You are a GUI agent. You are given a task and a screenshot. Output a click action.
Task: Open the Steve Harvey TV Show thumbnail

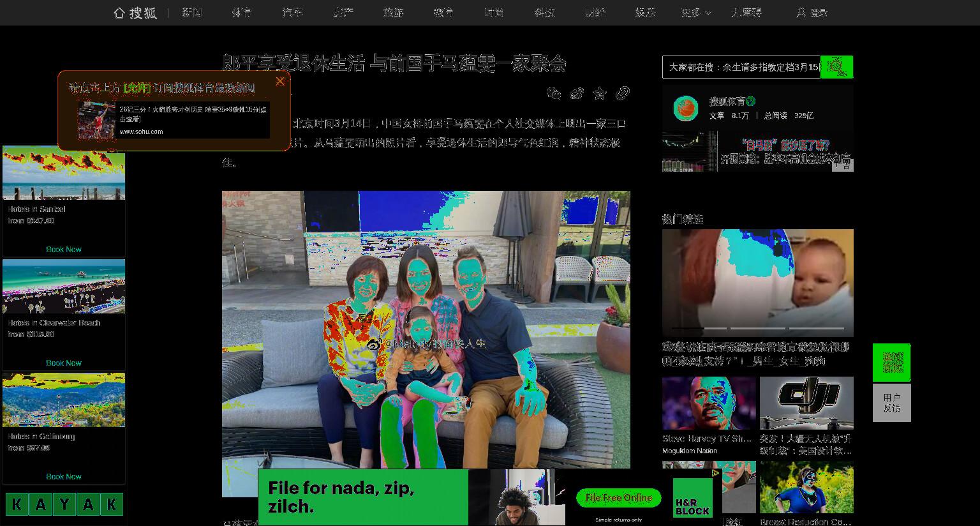click(709, 403)
